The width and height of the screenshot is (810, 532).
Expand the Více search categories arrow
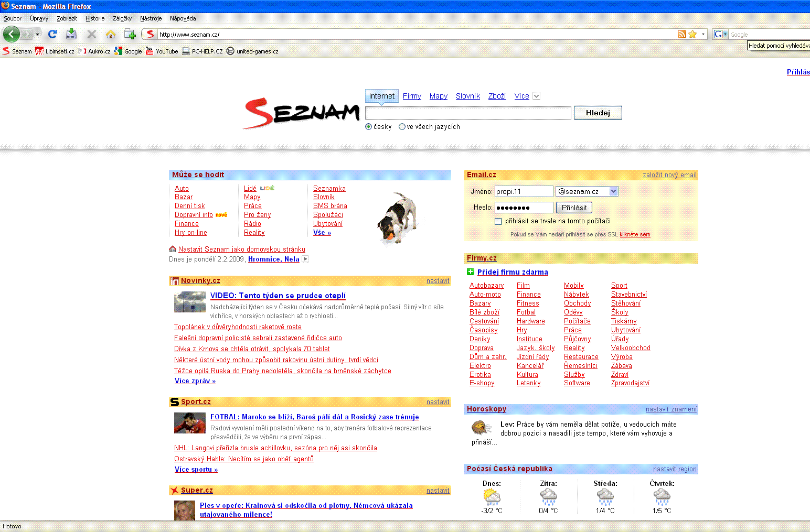[536, 96]
